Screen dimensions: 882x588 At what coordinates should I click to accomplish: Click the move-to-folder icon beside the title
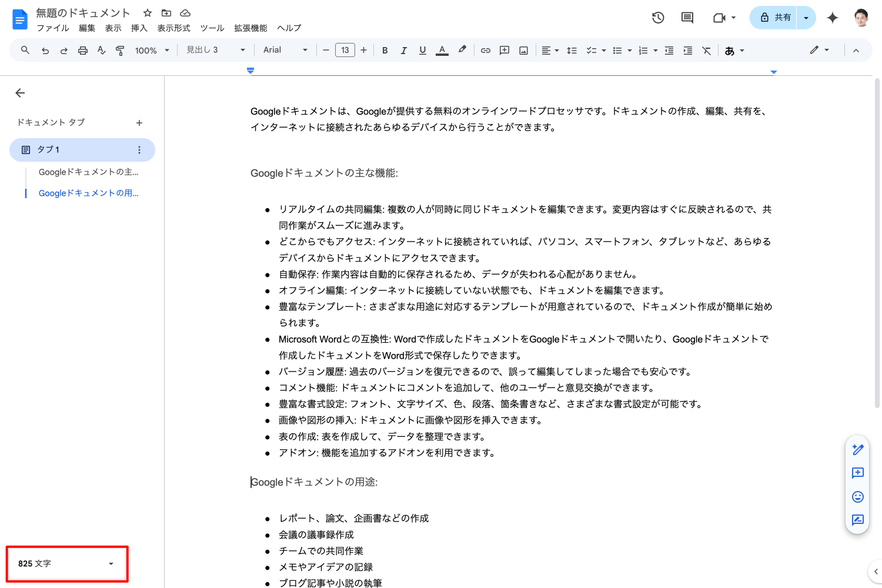tap(166, 13)
